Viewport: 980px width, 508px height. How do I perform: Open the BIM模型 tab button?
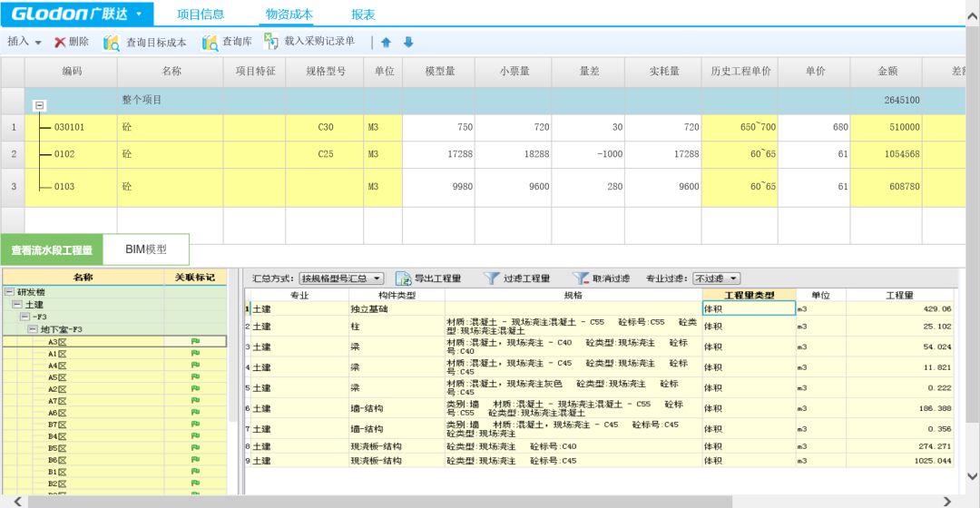point(146,249)
